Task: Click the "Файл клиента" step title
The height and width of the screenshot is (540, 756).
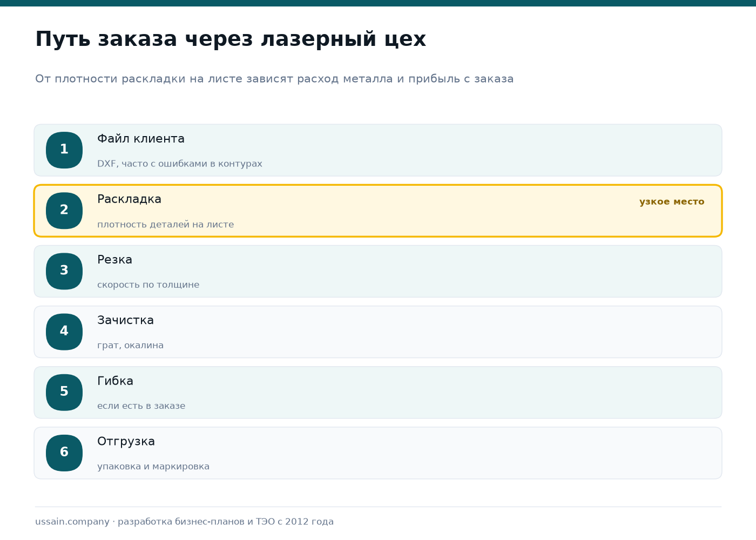Action: click(141, 139)
